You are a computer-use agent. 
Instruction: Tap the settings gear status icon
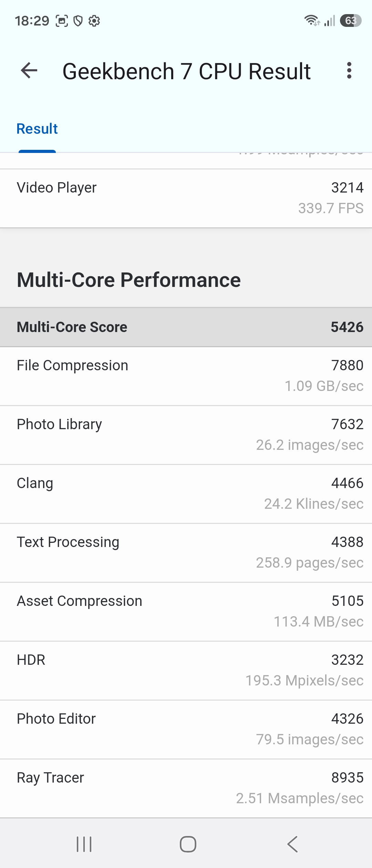94,21
